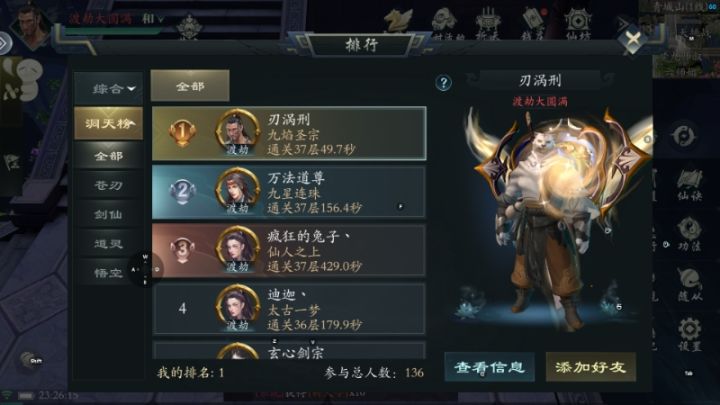Select rank 4 entry 迪迦、
Screen dimensions: 720x405
tap(289, 308)
